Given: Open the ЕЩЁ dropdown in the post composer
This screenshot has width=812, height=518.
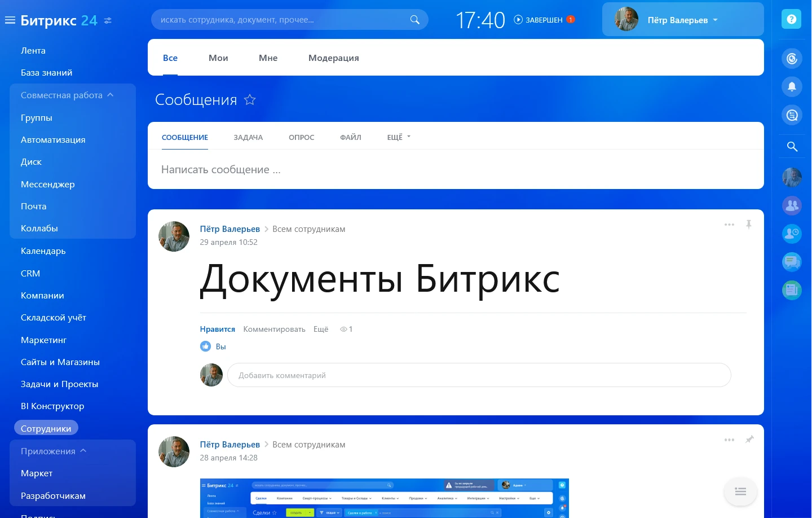Looking at the screenshot, I should tap(398, 137).
